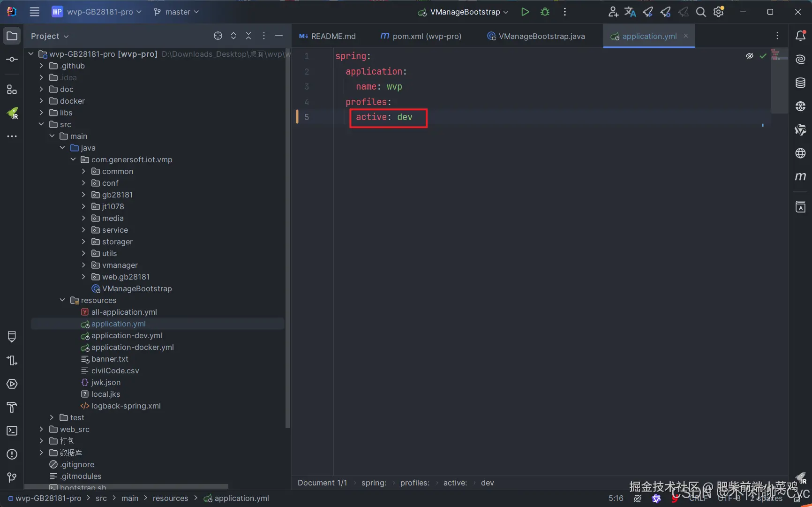Open the Terminal tool window
The width and height of the screenshot is (812, 507).
click(12, 431)
